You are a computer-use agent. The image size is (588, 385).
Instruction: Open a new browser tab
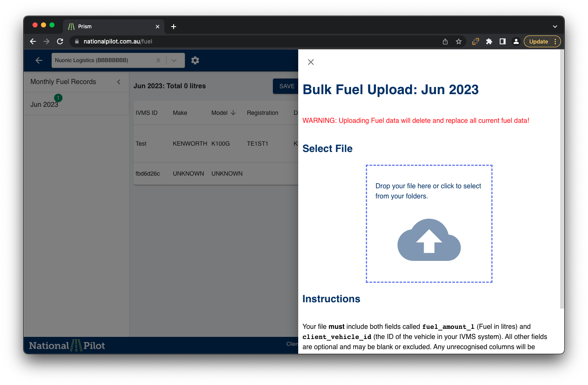coord(174,27)
